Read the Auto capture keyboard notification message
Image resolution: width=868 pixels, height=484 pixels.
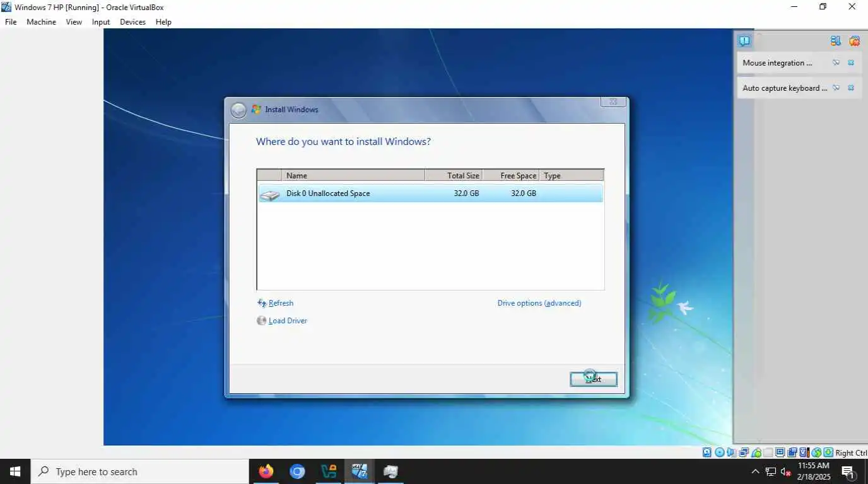[785, 88]
